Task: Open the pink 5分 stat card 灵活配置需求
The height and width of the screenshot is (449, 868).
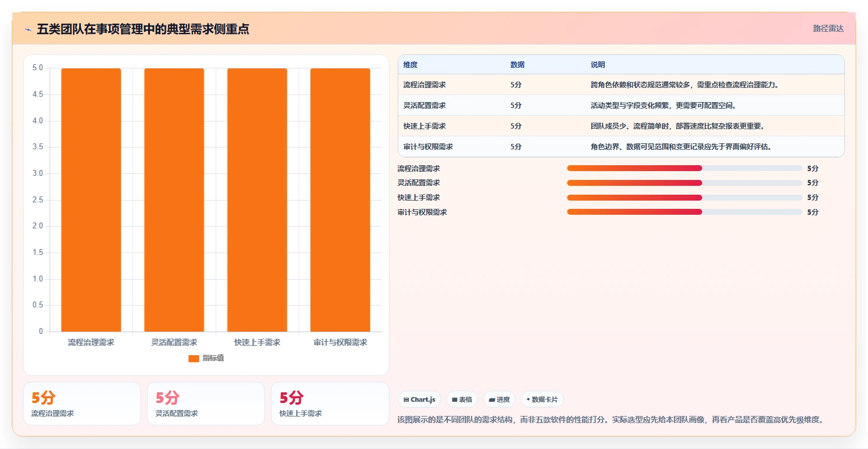Action: [x=206, y=404]
